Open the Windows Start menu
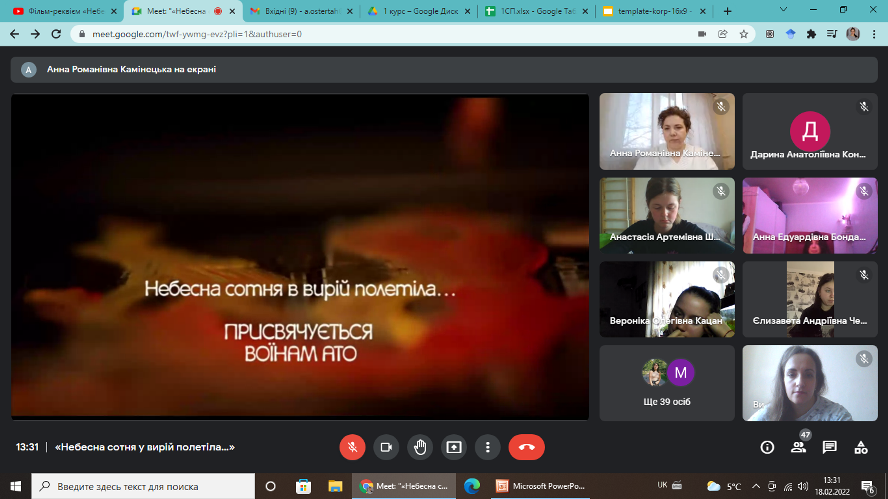The height and width of the screenshot is (499, 888). pyautogui.click(x=15, y=486)
